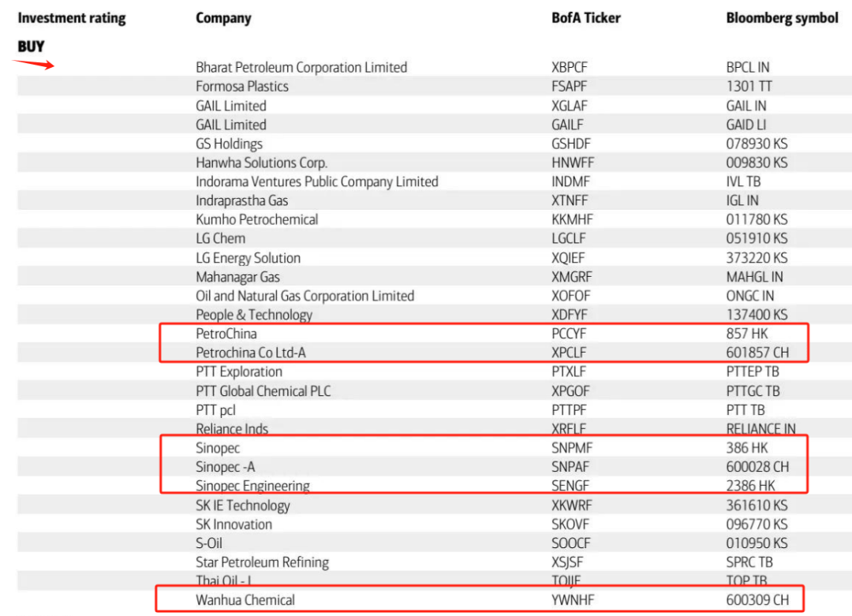Select the Company column header
This screenshot has width=852, height=616.
point(223,17)
